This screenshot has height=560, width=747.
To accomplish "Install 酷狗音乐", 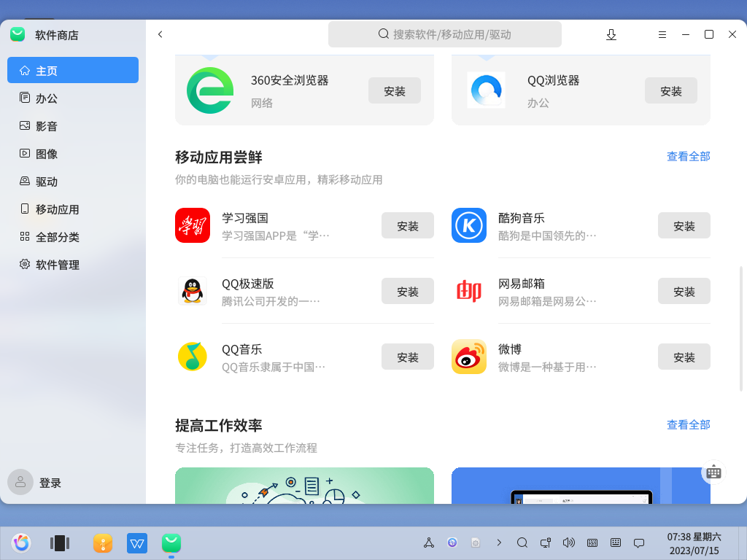I will coord(684,225).
